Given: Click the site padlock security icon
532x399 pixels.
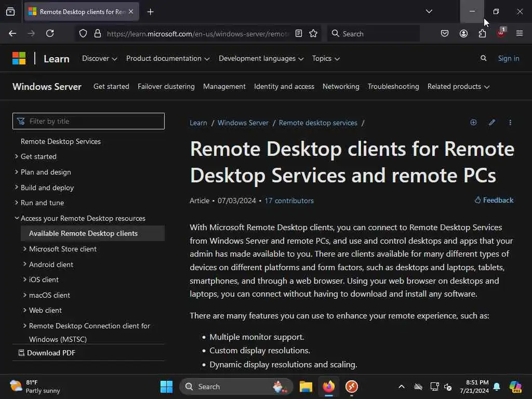Looking at the screenshot, I should point(98,33).
